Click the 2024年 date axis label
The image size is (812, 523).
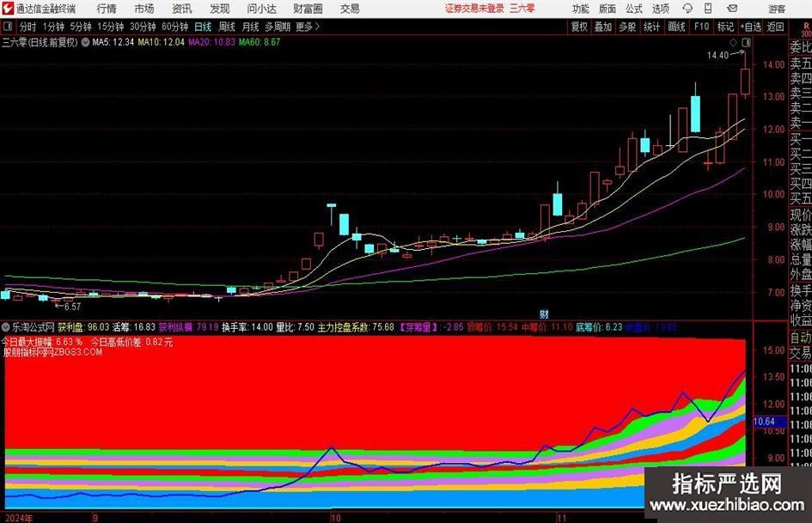pyautogui.click(x=19, y=518)
